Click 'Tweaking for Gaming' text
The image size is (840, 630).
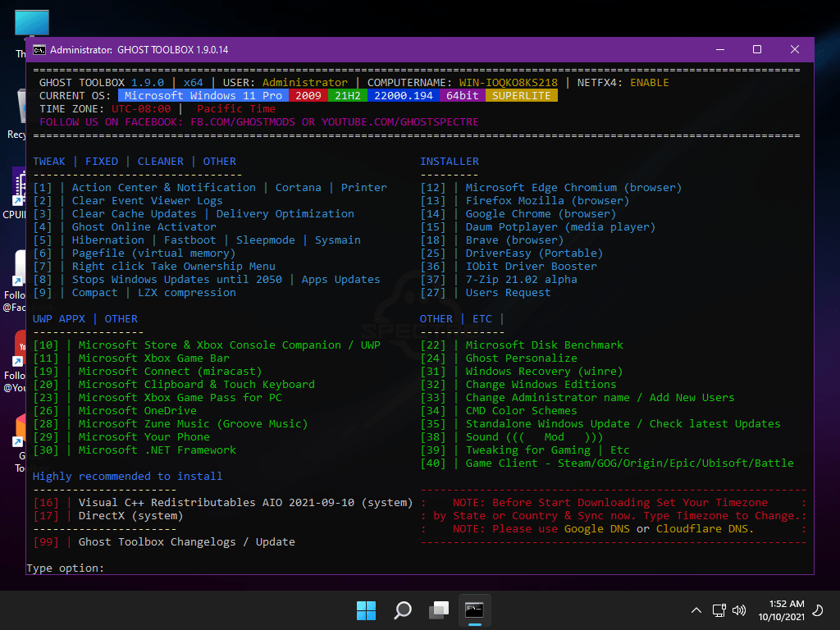pos(528,450)
